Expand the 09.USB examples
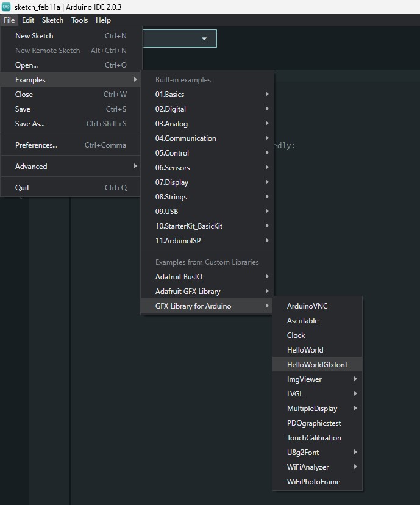 (207, 212)
